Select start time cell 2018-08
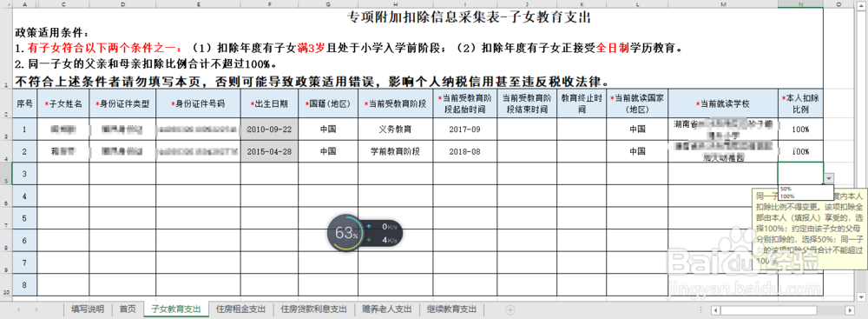The width and height of the screenshot is (868, 319). pyautogui.click(x=464, y=151)
